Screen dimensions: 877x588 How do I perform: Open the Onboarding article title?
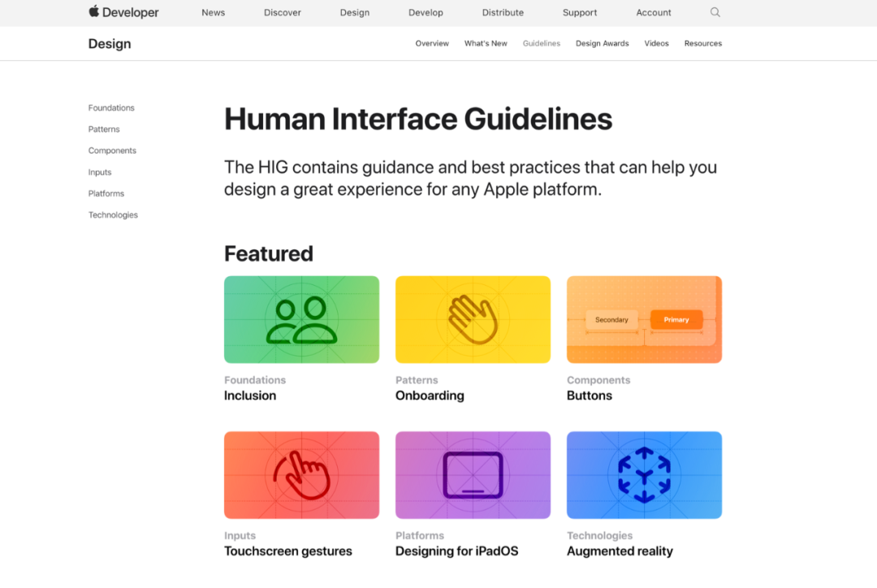click(430, 396)
